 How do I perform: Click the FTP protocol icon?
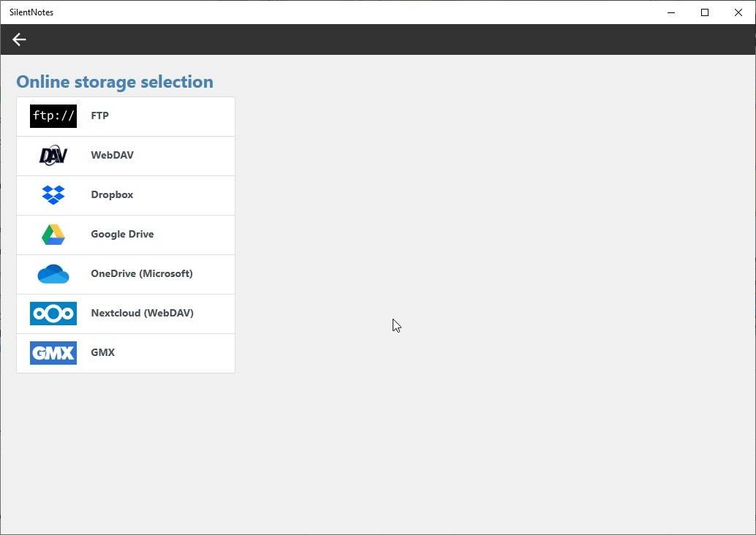click(53, 115)
